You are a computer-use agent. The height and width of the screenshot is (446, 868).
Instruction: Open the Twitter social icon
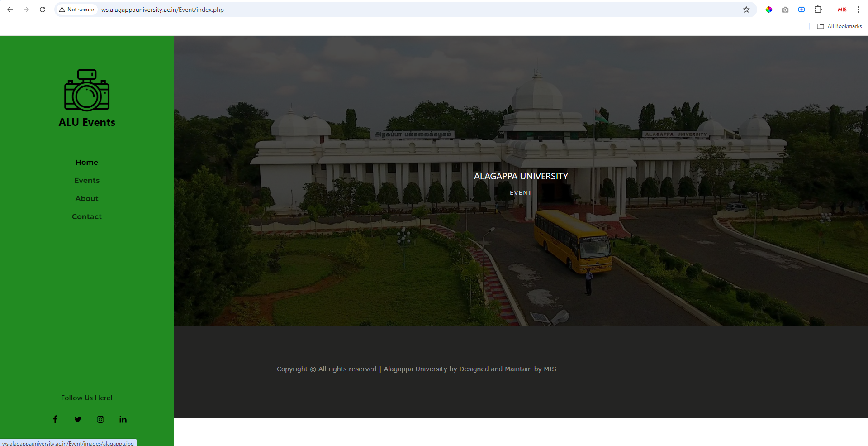point(78,419)
